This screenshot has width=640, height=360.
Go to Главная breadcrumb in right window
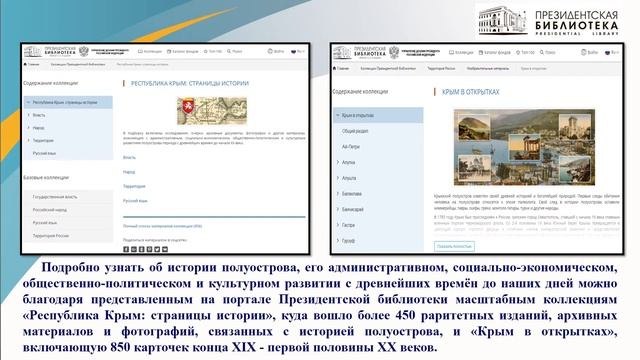coord(341,69)
